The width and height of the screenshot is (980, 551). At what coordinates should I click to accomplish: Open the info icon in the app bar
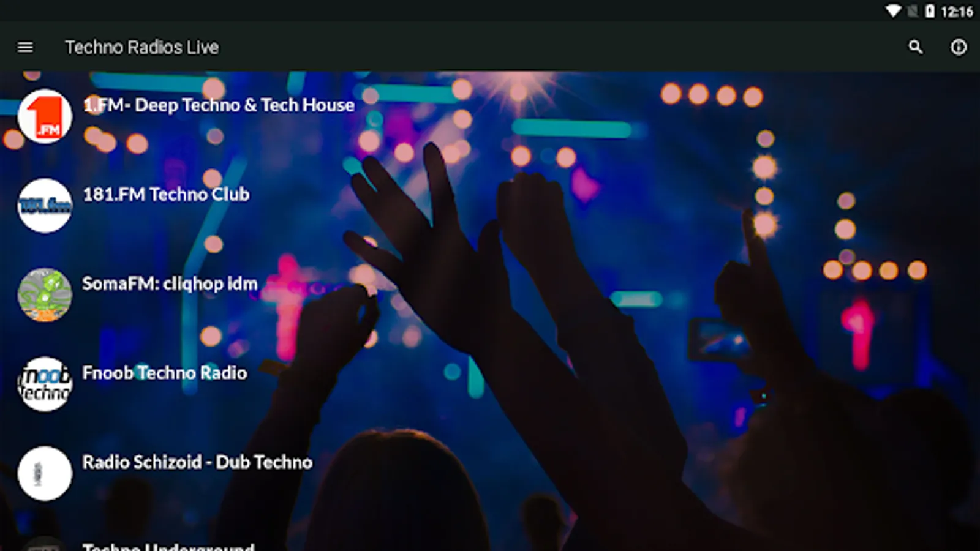(x=959, y=47)
